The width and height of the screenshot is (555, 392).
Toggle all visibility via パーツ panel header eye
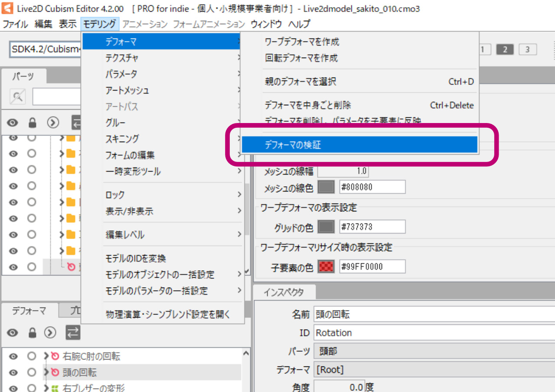tap(13, 123)
